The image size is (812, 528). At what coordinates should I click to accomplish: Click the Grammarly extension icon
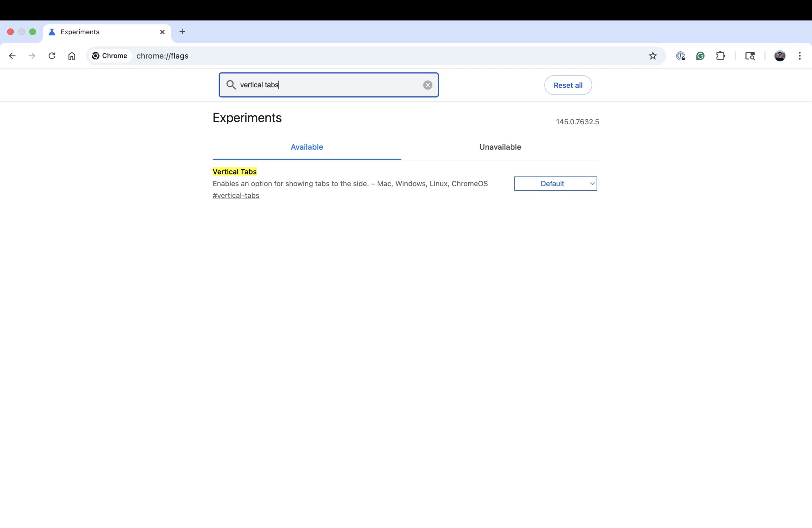coord(700,56)
